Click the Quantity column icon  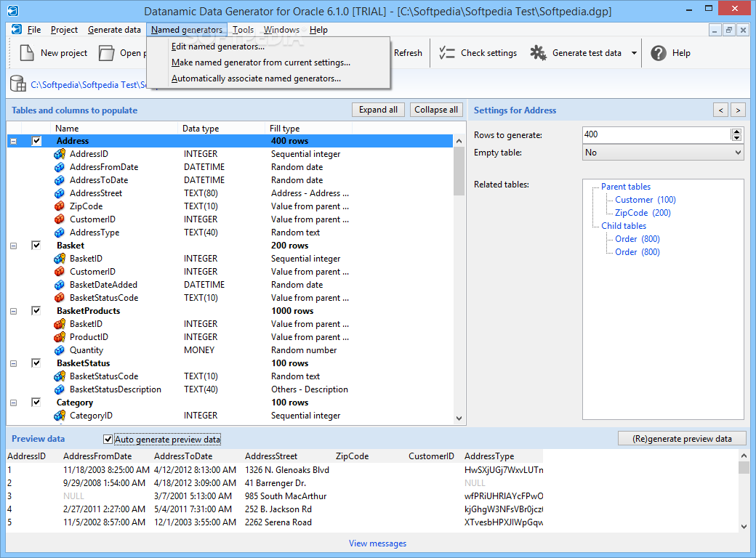(x=60, y=350)
